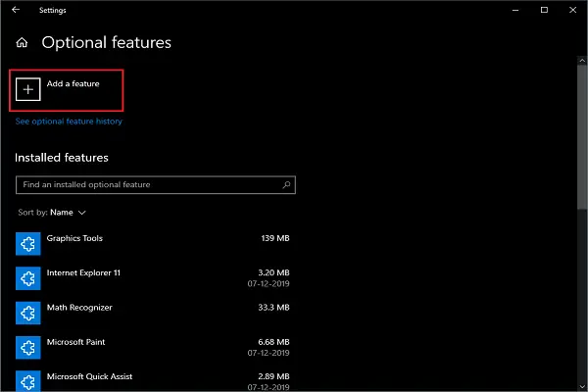Close the Settings window

tap(572, 10)
